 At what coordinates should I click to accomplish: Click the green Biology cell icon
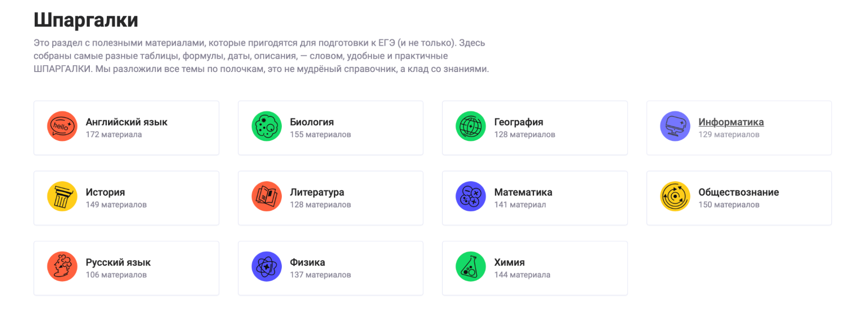click(x=267, y=126)
